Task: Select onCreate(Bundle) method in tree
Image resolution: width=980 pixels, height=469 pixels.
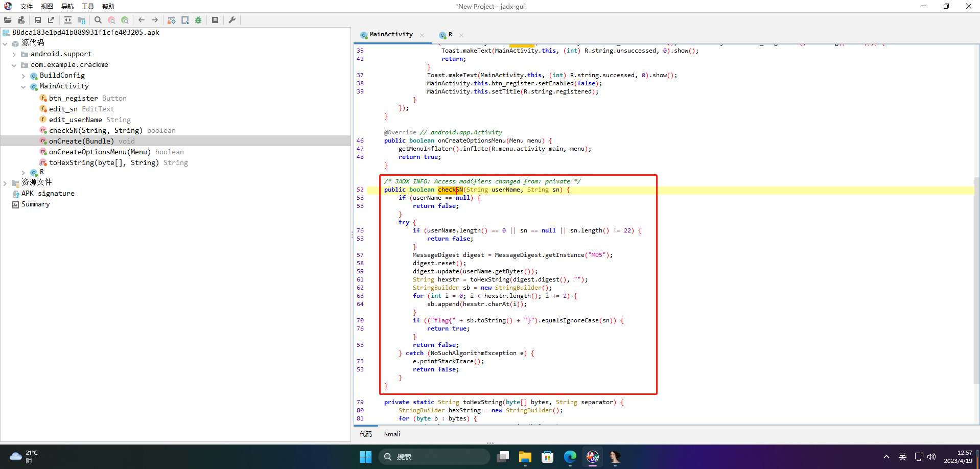Action: (x=91, y=141)
